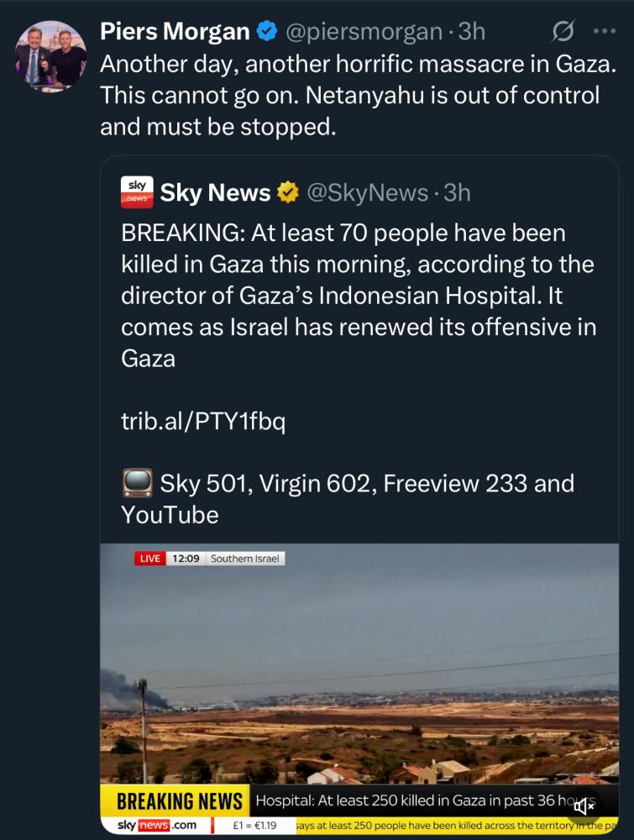
Task: Click the blue verified badge beside Piers Morgan
Action: pos(267,32)
